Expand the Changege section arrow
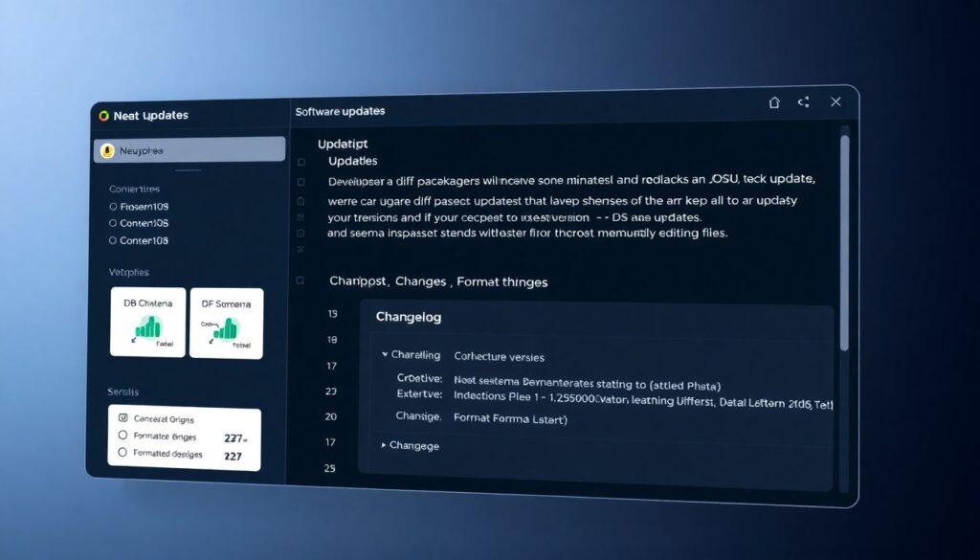Viewport: 980px width, 560px height. pos(385,445)
